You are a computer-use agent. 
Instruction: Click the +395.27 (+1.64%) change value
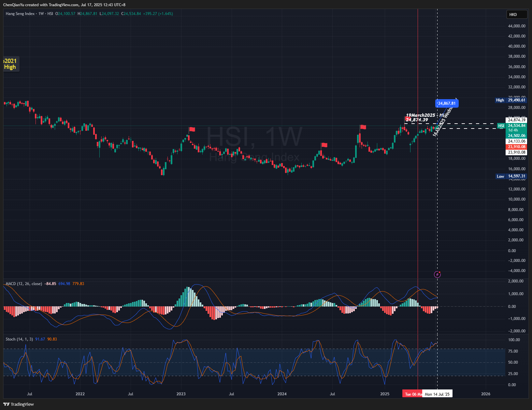(158, 14)
